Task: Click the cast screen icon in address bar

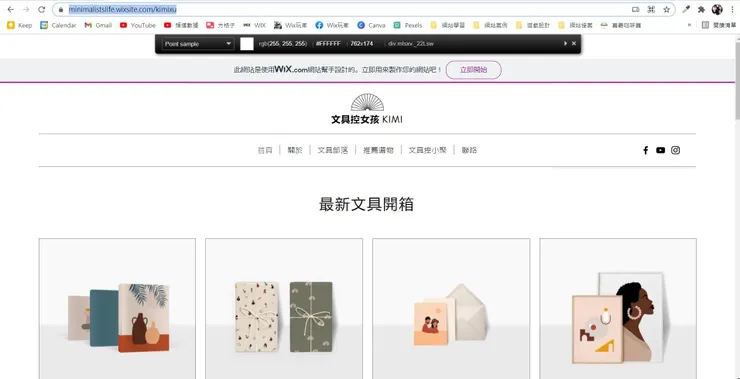Action: pos(636,9)
